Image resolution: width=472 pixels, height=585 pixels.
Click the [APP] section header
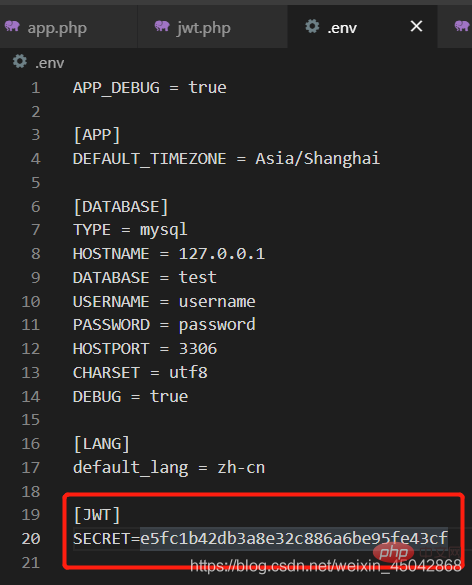pyautogui.click(x=97, y=135)
